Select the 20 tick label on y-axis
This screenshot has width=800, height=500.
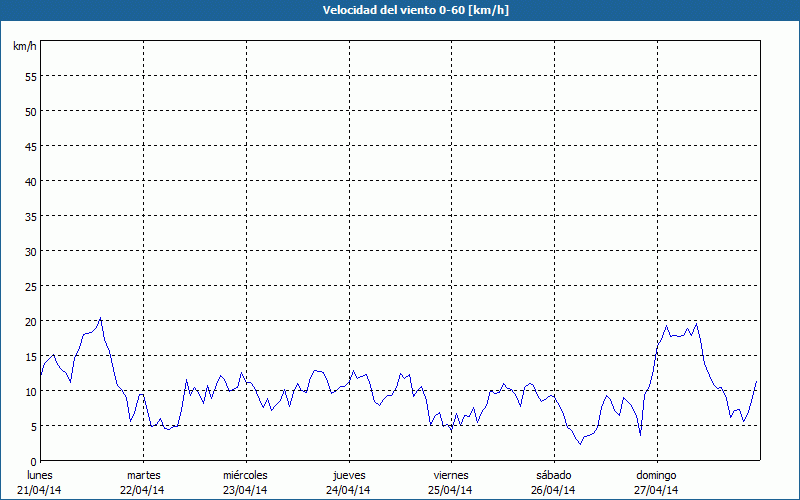30,321
